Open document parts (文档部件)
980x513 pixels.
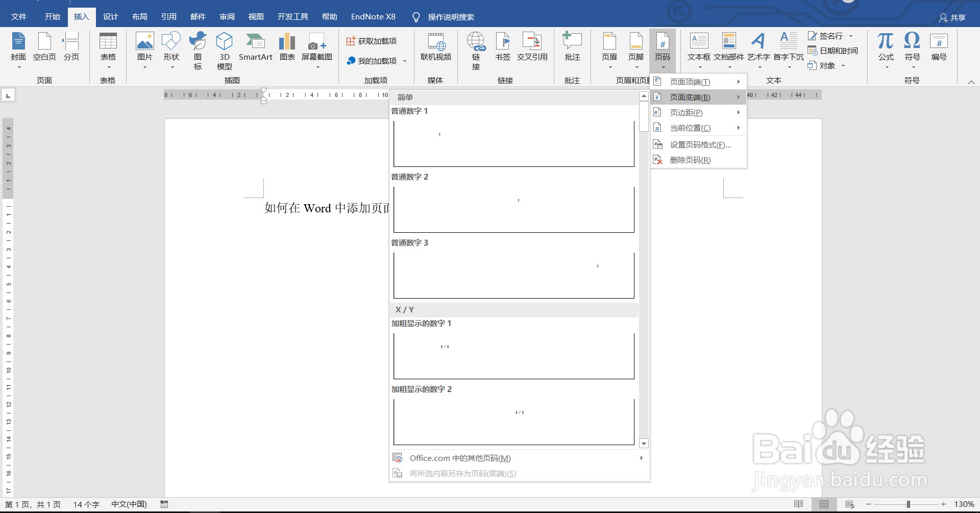(729, 50)
